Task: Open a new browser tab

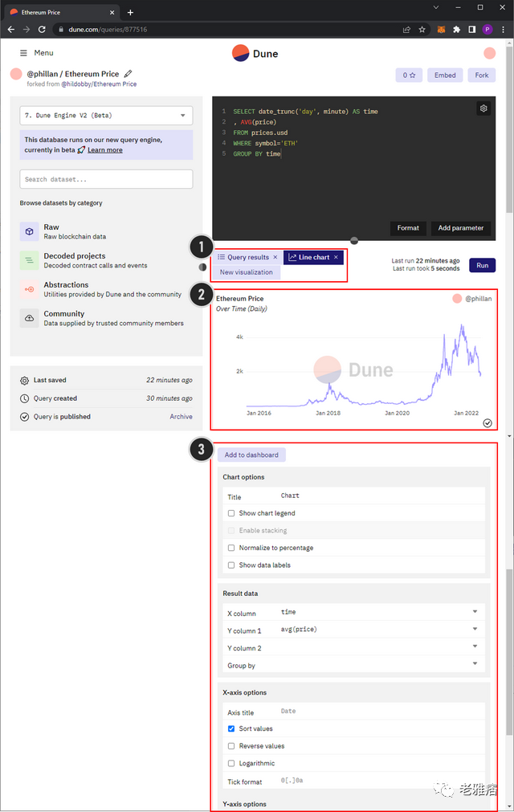Action: click(130, 12)
